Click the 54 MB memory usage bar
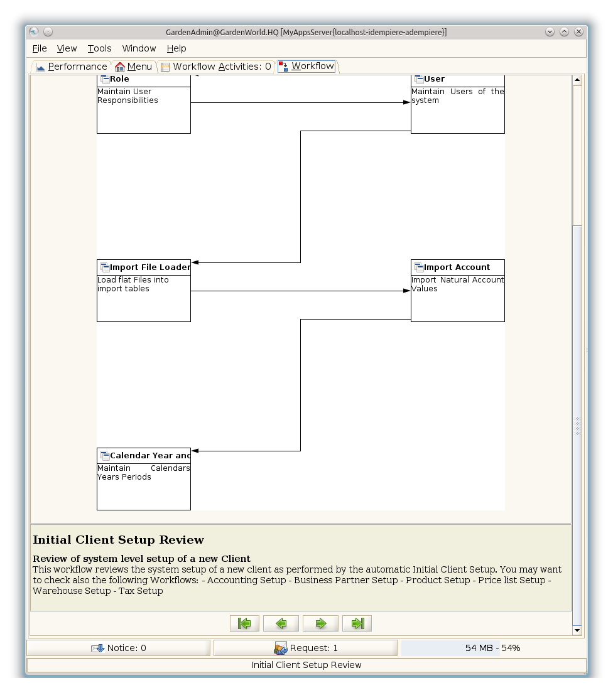The image size is (613, 700). point(492,649)
